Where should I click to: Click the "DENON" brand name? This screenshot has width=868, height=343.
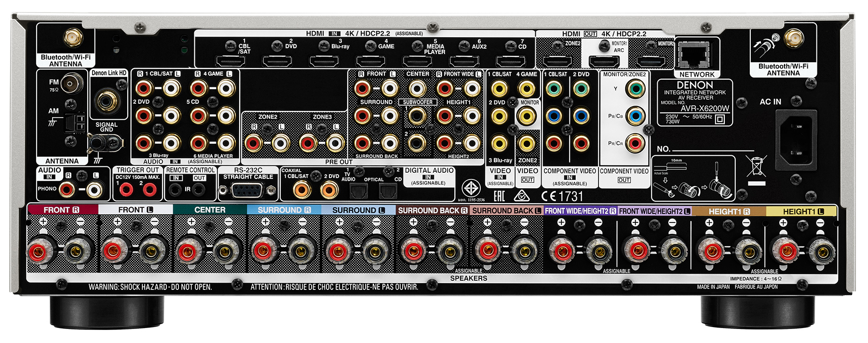(x=695, y=85)
